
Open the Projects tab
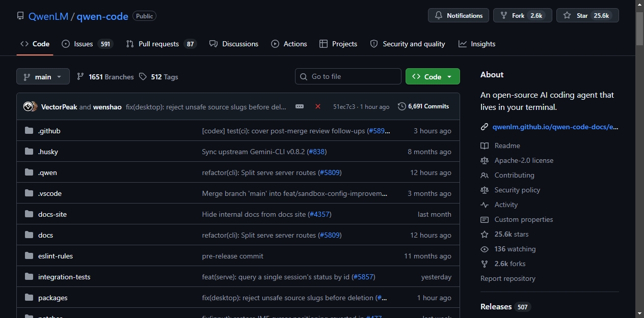(338, 44)
